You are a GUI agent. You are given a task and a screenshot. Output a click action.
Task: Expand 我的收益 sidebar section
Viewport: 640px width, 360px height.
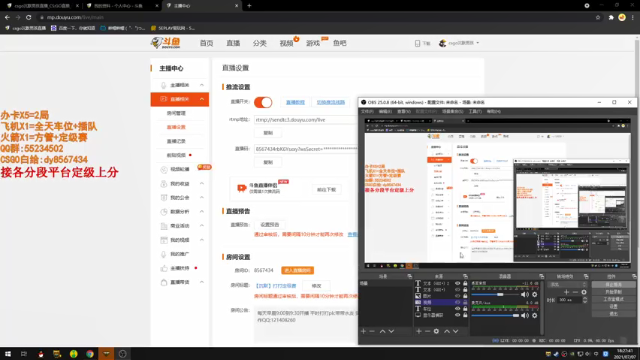pos(202,183)
